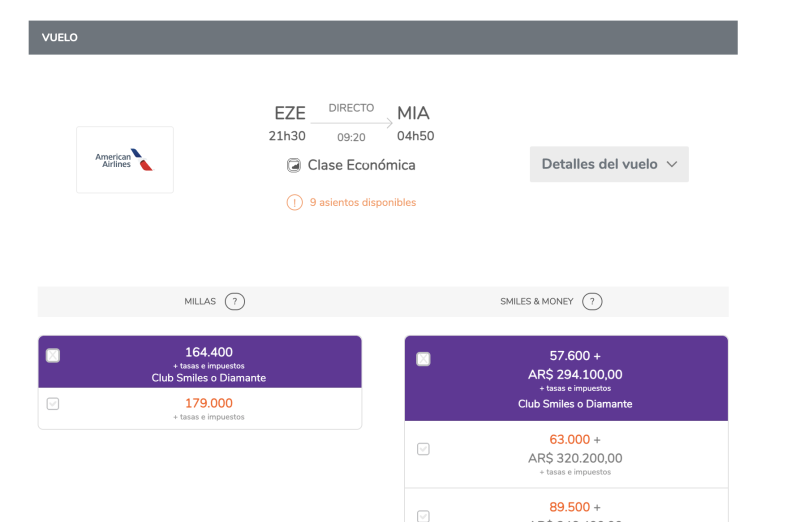Check the 179.000 miles fare option
This screenshot has width=800, height=522.
53,404
